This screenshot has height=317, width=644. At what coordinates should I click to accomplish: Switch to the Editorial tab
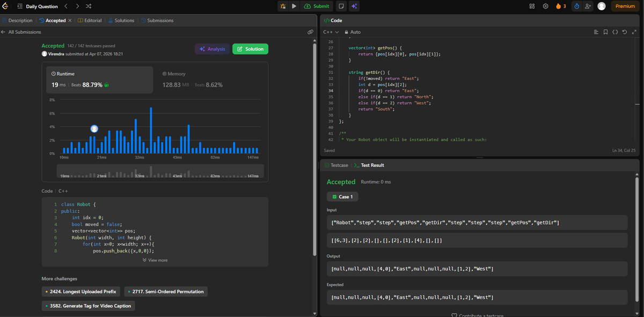pyautogui.click(x=90, y=20)
